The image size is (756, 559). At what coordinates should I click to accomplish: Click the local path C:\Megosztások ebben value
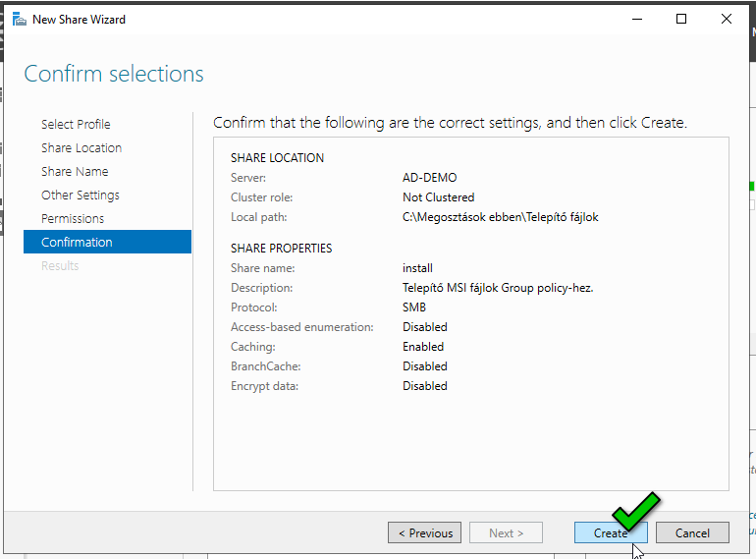click(x=500, y=217)
